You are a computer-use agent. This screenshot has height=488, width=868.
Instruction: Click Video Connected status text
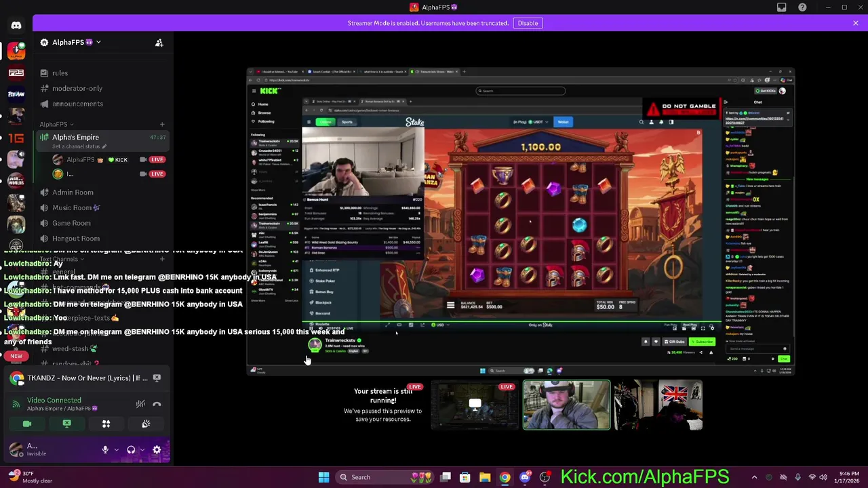coord(54,400)
